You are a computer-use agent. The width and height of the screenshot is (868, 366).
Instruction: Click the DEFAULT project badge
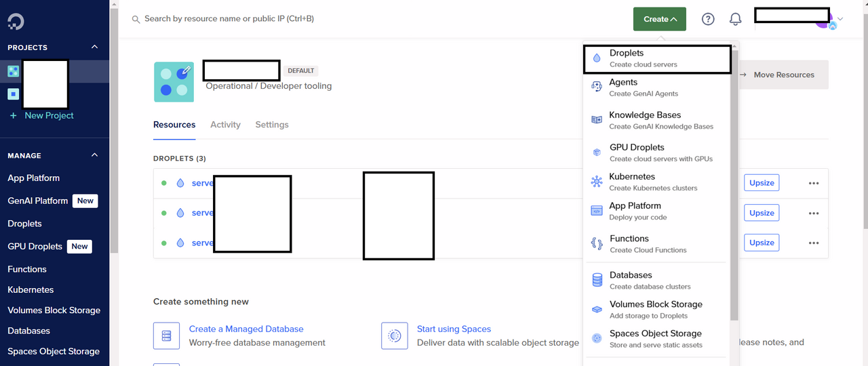pos(301,70)
